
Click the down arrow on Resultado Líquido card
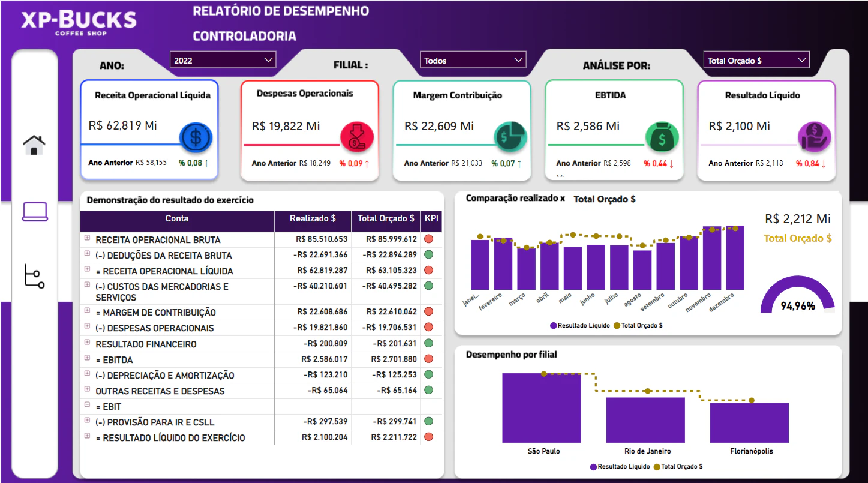(824, 163)
